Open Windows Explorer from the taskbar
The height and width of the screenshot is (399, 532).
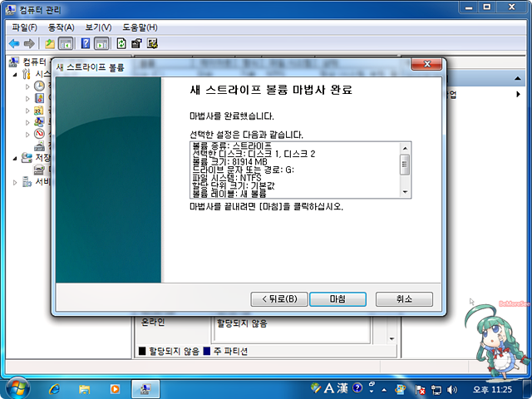click(x=84, y=388)
